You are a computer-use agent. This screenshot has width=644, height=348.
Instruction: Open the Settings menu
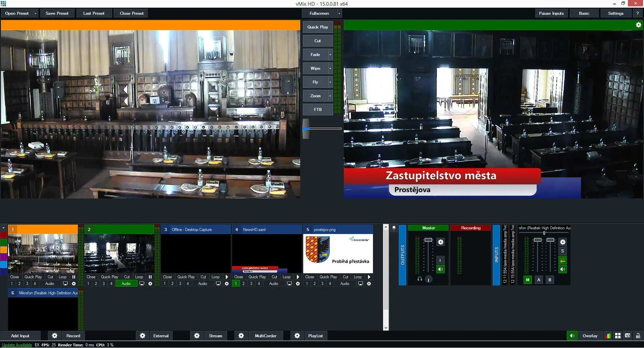(x=616, y=13)
